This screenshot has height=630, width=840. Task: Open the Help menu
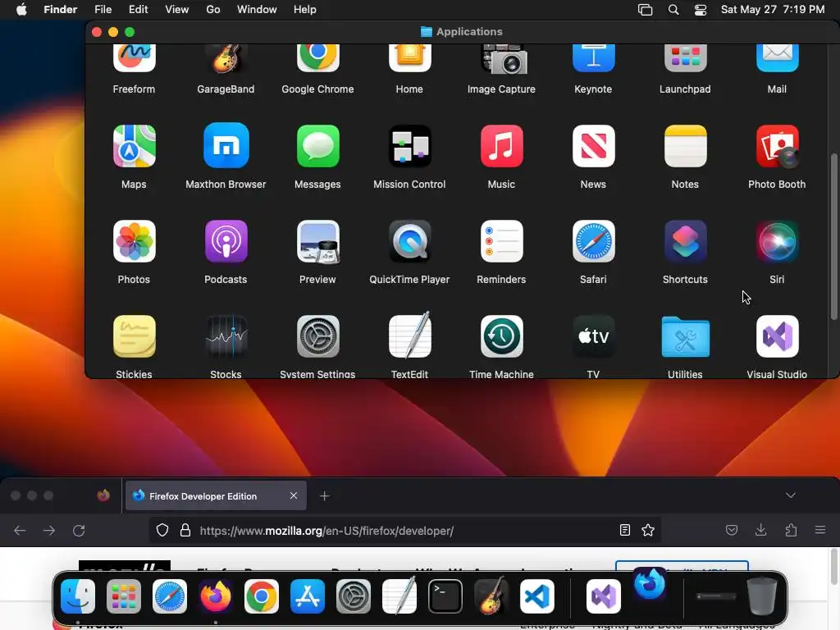click(x=305, y=10)
